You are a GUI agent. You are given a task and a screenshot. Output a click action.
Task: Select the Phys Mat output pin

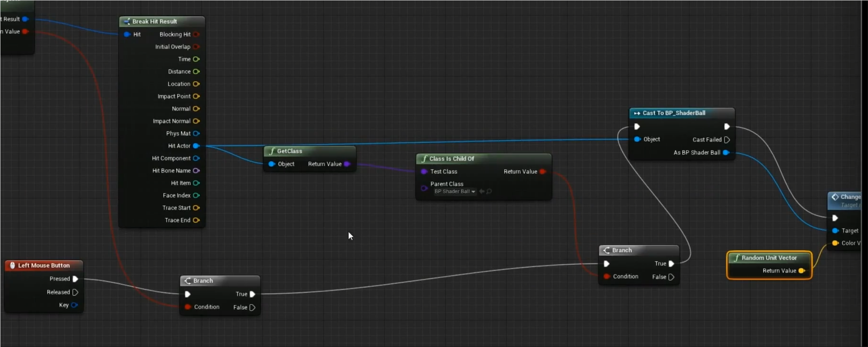point(196,133)
